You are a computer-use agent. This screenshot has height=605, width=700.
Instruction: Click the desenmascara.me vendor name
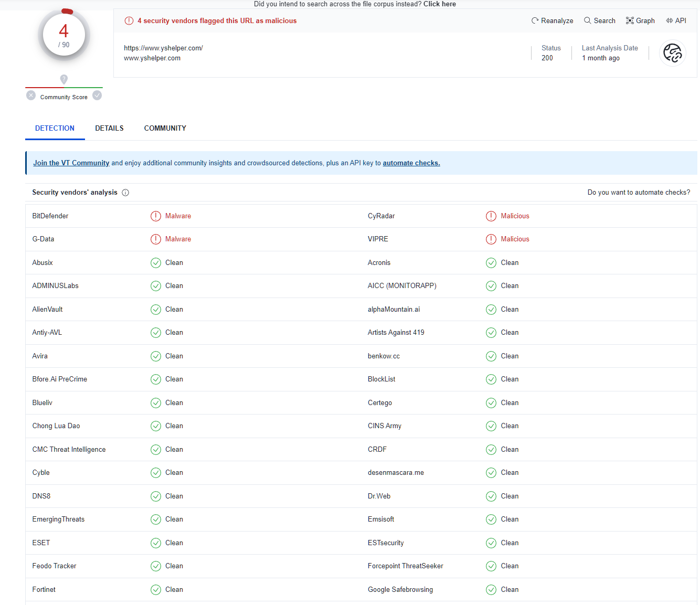(x=396, y=473)
